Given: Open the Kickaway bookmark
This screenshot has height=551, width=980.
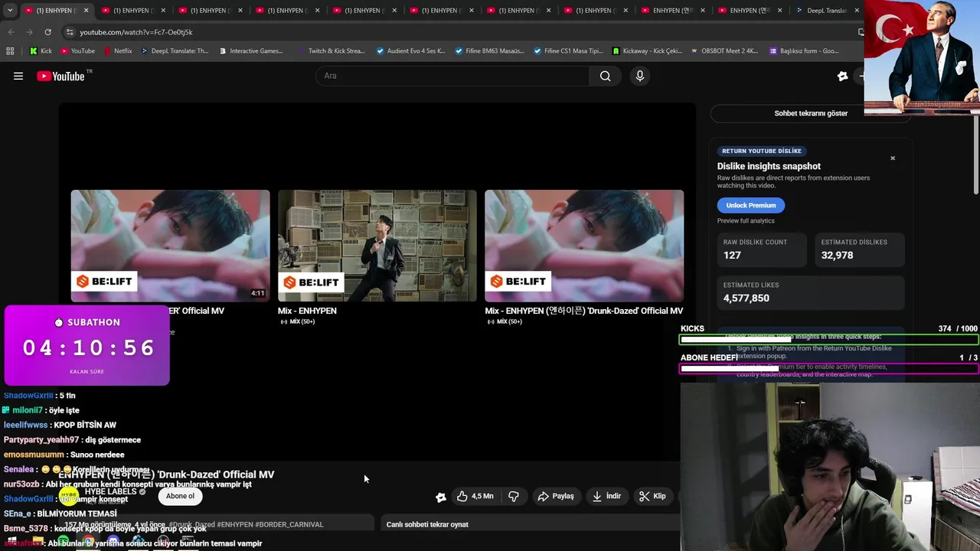Looking at the screenshot, I should tap(648, 51).
